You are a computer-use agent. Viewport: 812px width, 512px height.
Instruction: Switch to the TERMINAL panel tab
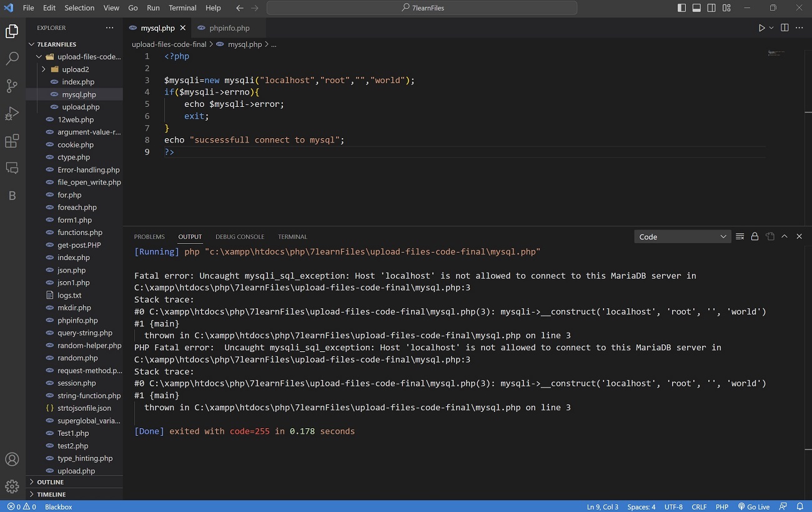292,237
